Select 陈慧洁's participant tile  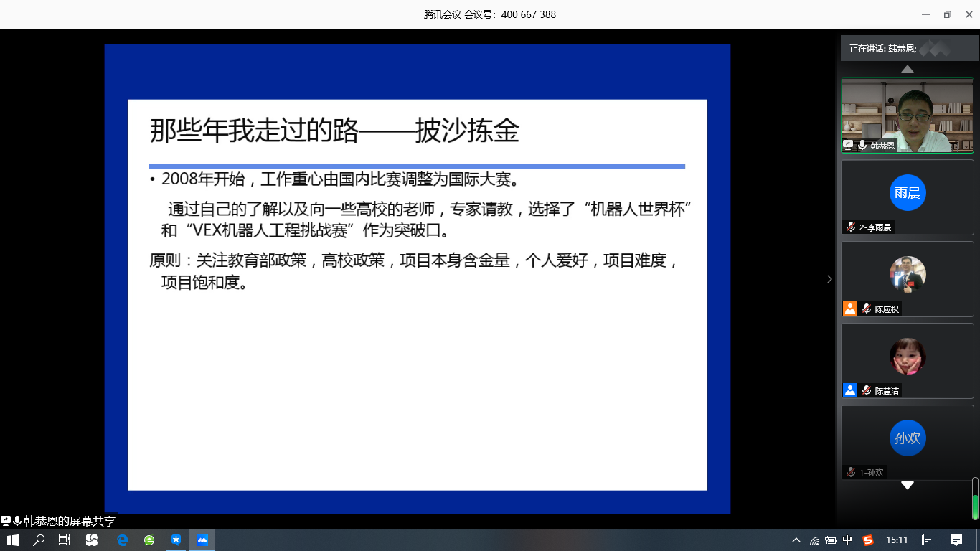click(908, 360)
